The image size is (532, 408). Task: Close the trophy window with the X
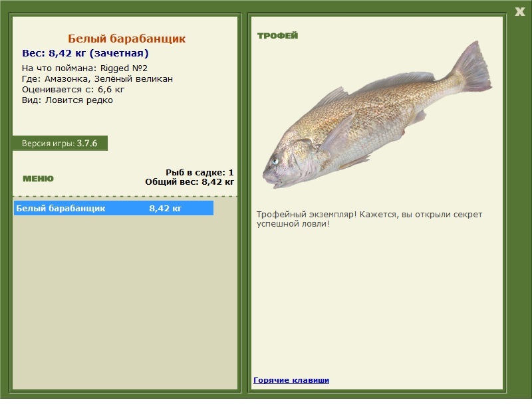(x=519, y=11)
